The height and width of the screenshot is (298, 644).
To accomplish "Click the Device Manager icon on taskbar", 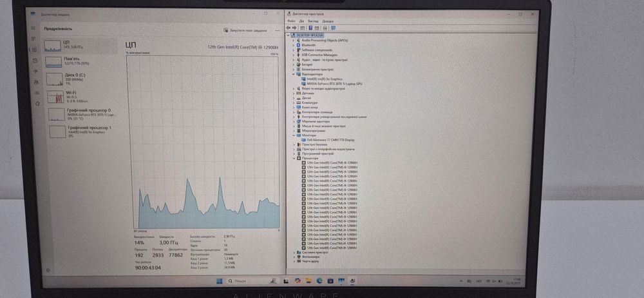I will [352, 281].
